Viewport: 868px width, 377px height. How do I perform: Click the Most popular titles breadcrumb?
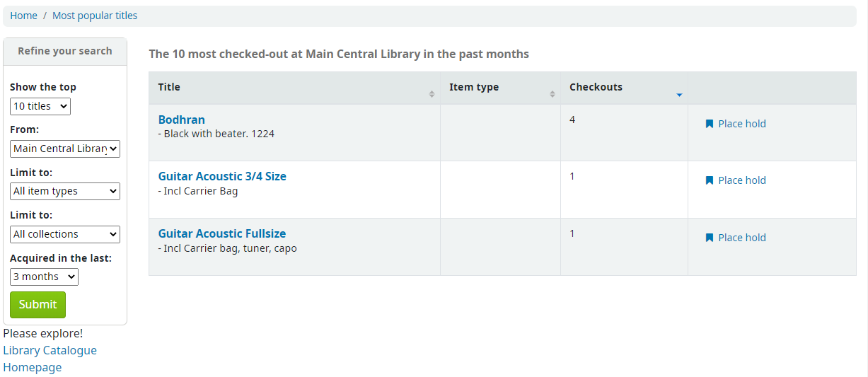pos(95,16)
